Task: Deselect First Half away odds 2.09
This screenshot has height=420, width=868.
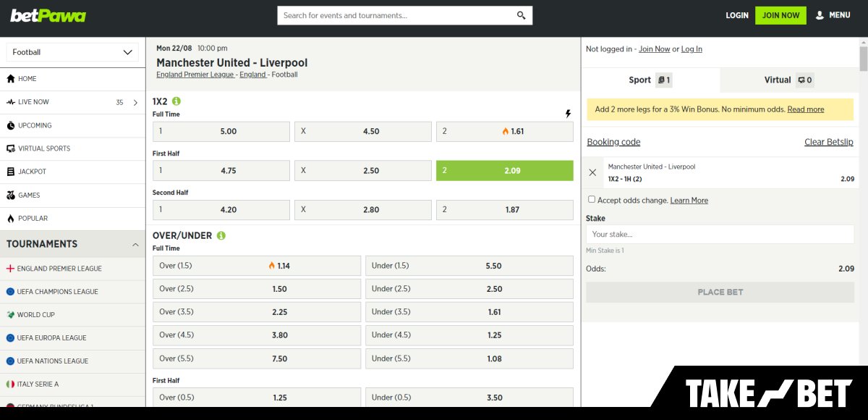Action: coord(505,170)
